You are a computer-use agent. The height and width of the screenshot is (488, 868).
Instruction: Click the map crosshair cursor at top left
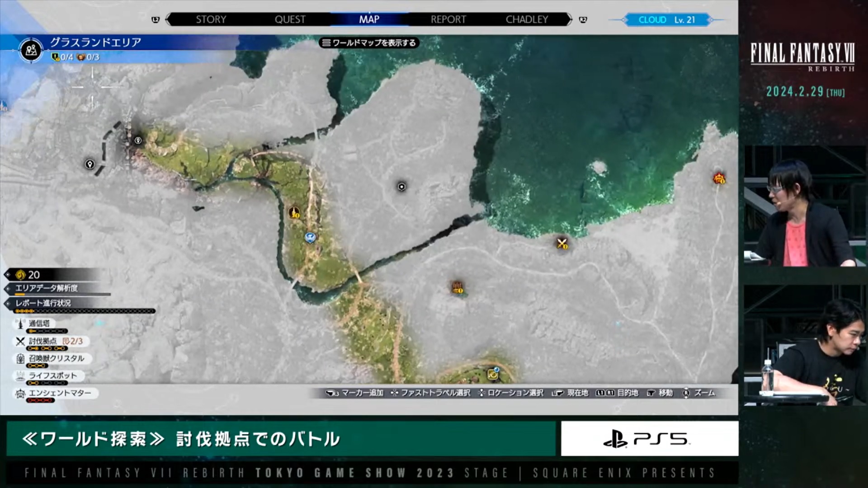(x=93, y=86)
